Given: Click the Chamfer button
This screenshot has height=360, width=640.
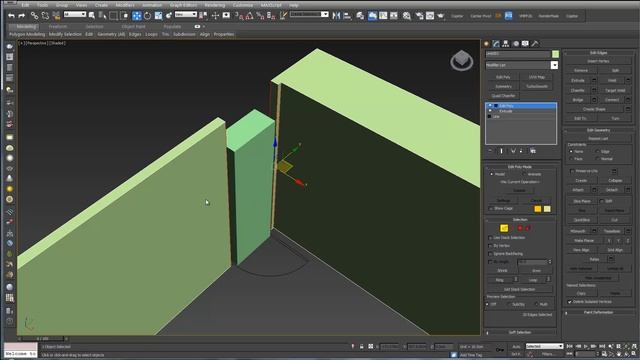Looking at the screenshot, I should (578, 91).
